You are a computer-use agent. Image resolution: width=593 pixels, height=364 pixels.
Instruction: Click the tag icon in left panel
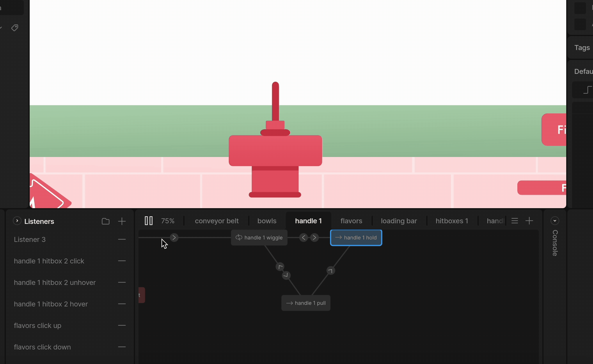(x=15, y=28)
